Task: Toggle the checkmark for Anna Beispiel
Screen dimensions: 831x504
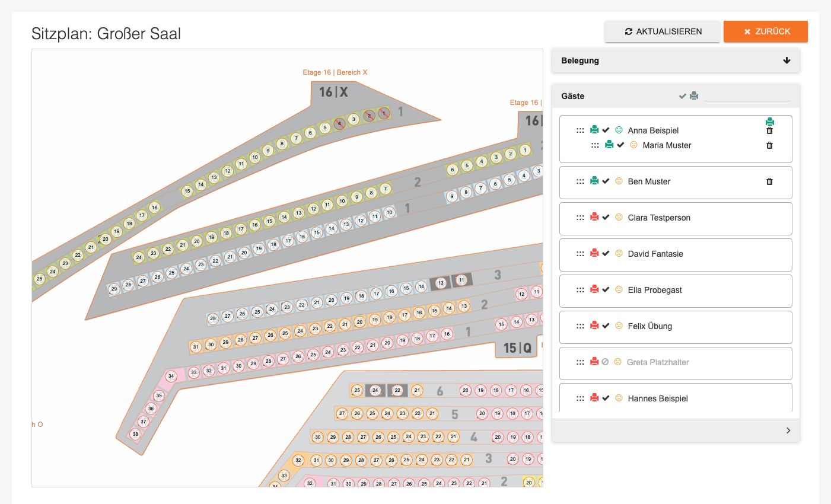Action: pos(606,130)
